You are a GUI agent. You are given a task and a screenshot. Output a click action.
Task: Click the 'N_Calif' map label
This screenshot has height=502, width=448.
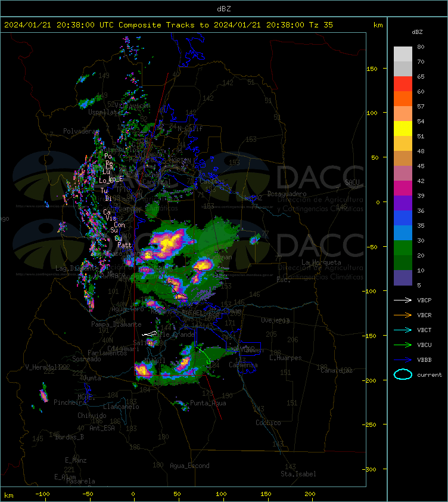point(190,129)
